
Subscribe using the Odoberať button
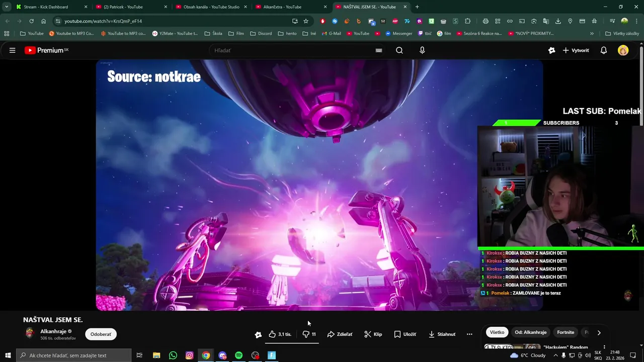tap(101, 334)
